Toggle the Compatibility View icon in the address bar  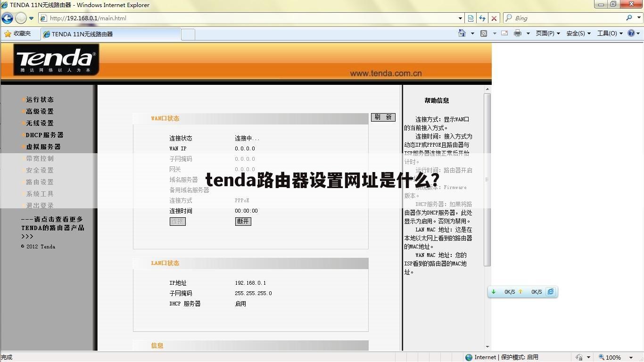[x=471, y=18]
